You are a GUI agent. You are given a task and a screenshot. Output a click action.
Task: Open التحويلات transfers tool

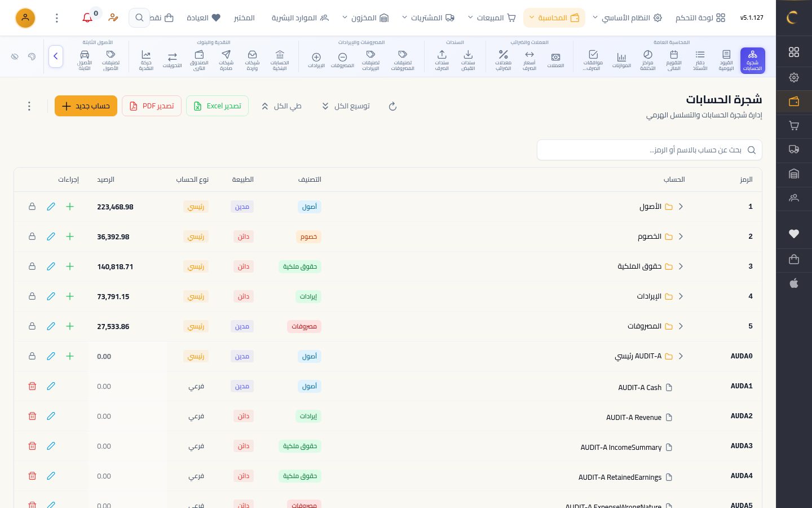pos(172,60)
